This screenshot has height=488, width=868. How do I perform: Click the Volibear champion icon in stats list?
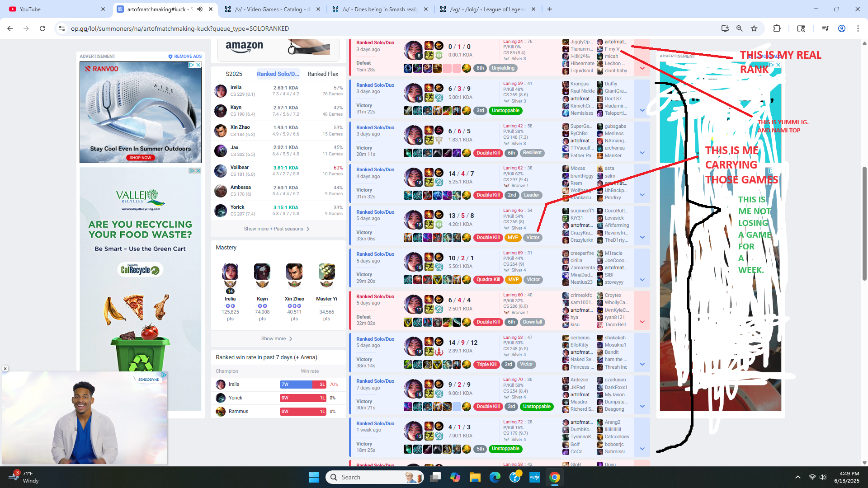point(221,171)
